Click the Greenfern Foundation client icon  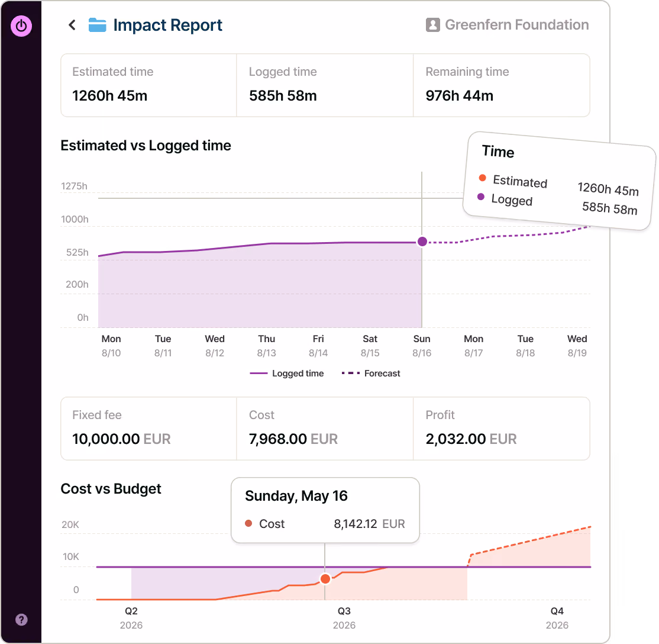432,25
